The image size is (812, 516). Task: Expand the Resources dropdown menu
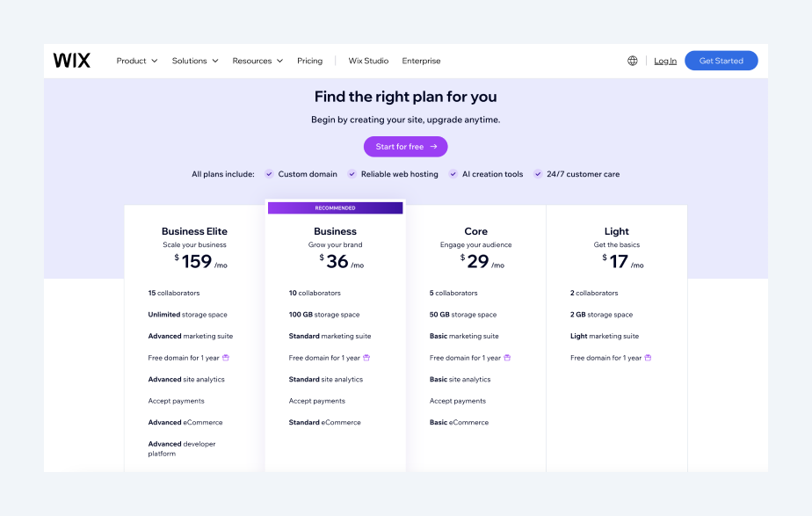[x=257, y=61]
